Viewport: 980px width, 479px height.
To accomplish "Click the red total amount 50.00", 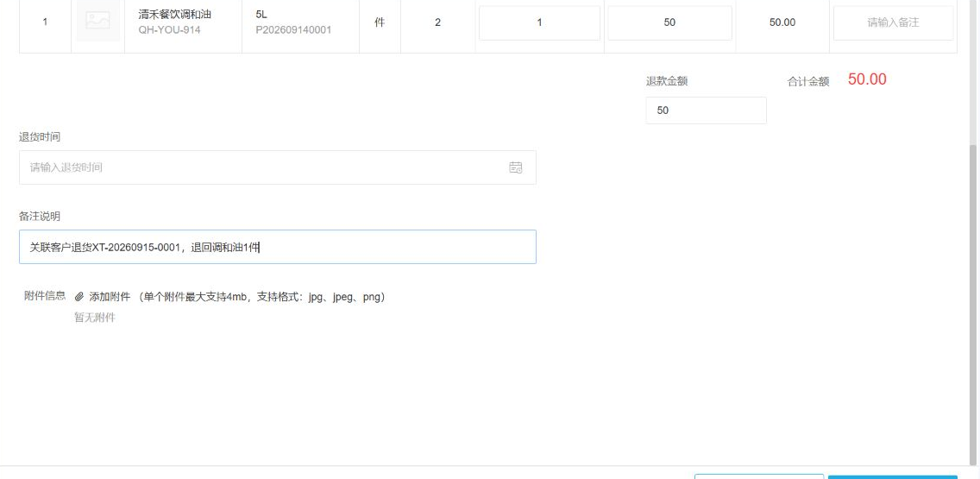I will 867,79.
